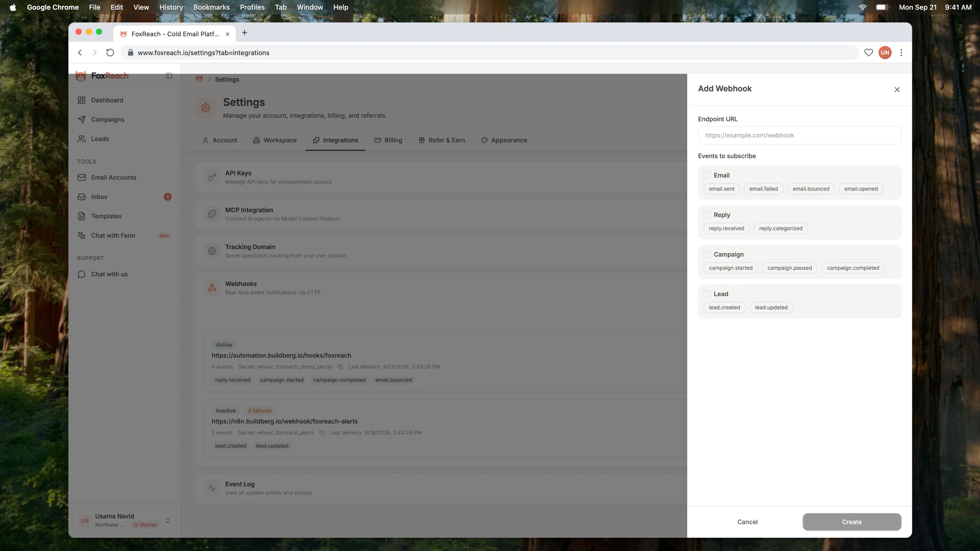Screen dimensions: 980x551
Task: Check the Campaign events checkbox
Action: 707,254
